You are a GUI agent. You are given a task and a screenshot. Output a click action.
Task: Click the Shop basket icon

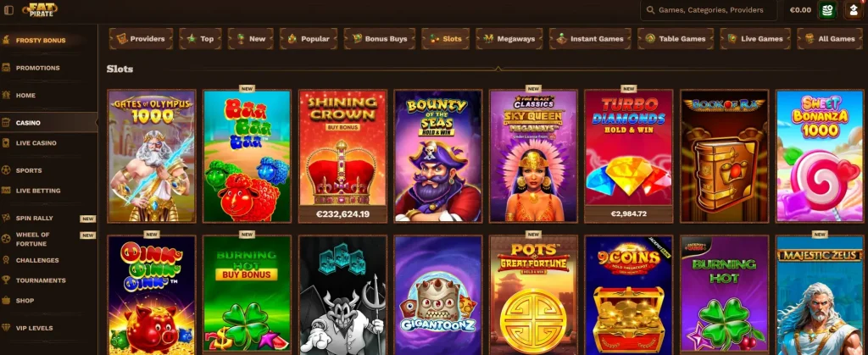(x=6, y=300)
